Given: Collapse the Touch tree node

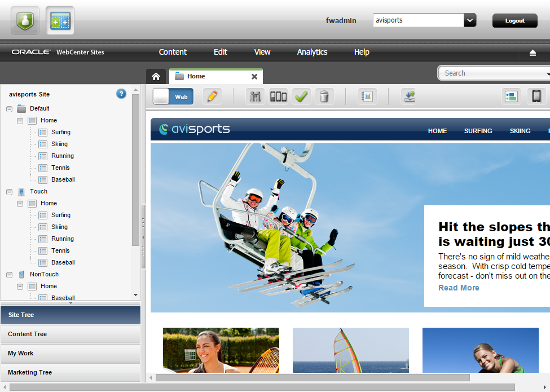Looking at the screenshot, I should (x=10, y=192).
